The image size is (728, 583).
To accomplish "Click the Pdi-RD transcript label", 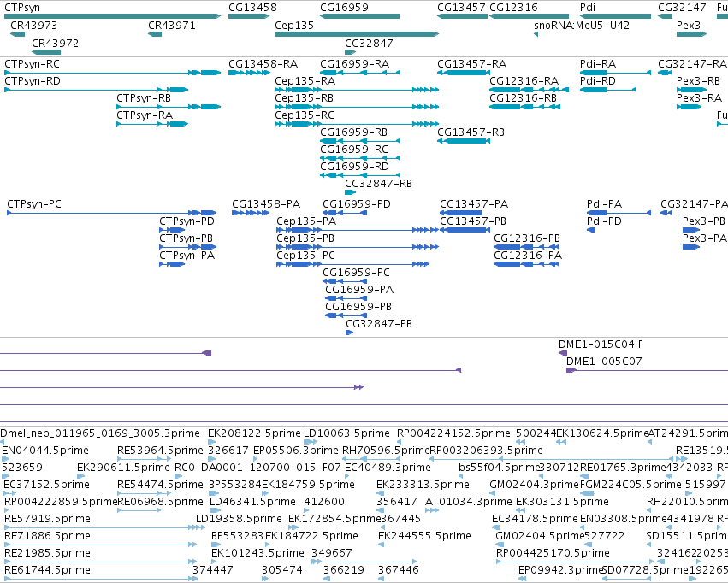I will click(598, 81).
